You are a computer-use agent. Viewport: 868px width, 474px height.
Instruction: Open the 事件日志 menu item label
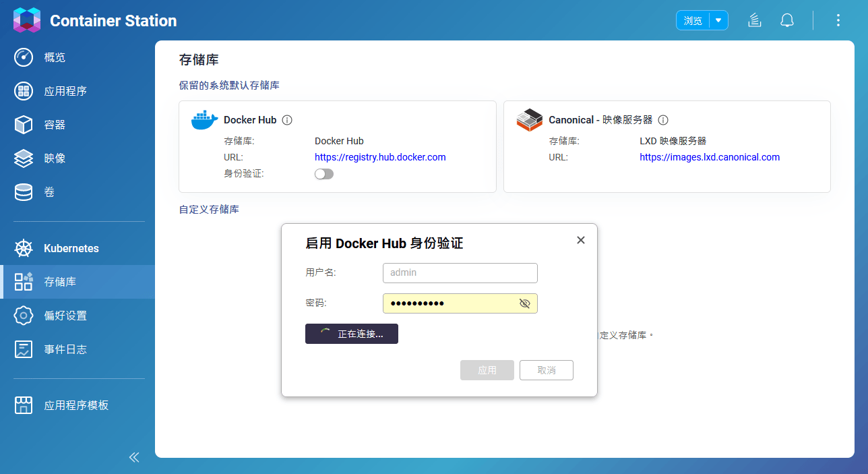pos(65,349)
